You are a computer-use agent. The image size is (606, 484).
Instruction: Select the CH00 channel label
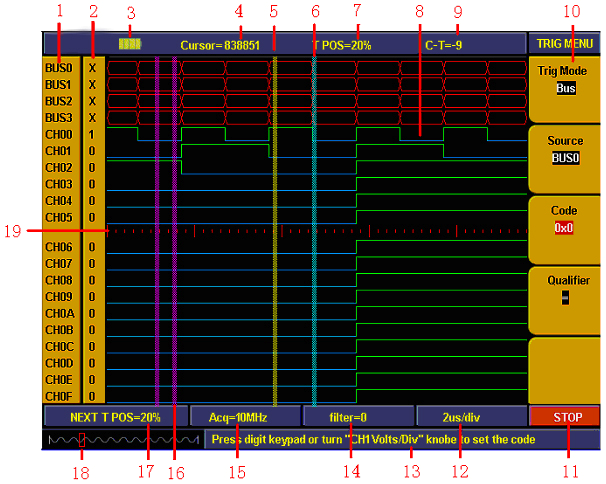click(58, 134)
